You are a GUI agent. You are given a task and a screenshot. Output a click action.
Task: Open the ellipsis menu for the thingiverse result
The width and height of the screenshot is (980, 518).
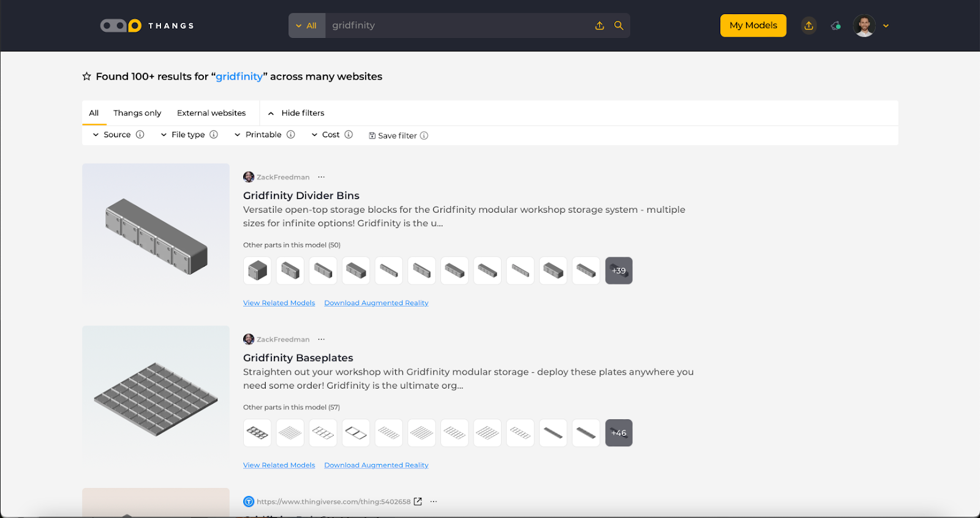pyautogui.click(x=434, y=501)
